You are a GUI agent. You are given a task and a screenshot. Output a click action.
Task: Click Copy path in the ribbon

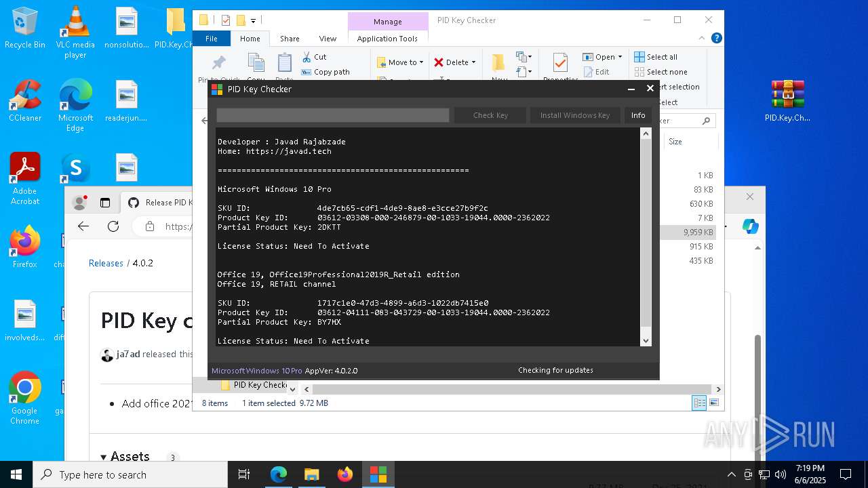point(326,72)
